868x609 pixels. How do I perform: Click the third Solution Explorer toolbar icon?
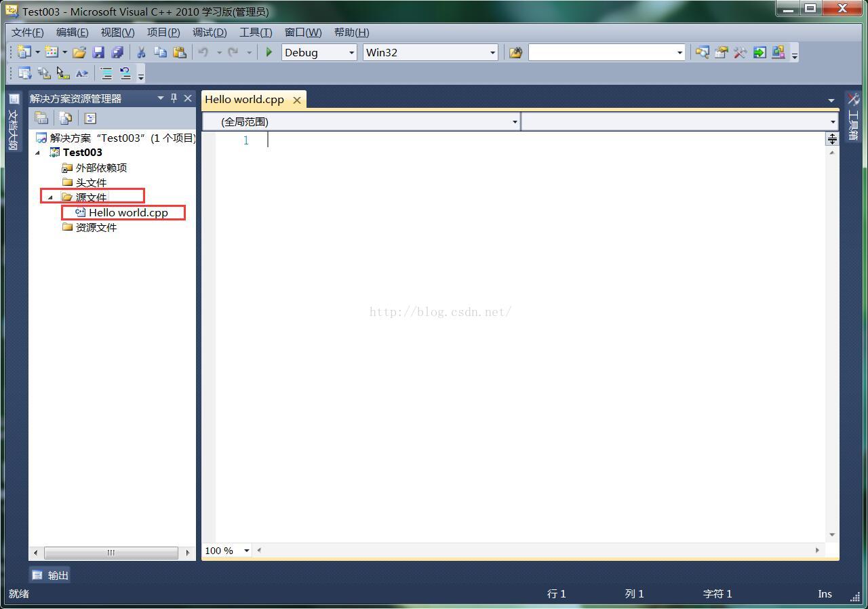coord(90,118)
